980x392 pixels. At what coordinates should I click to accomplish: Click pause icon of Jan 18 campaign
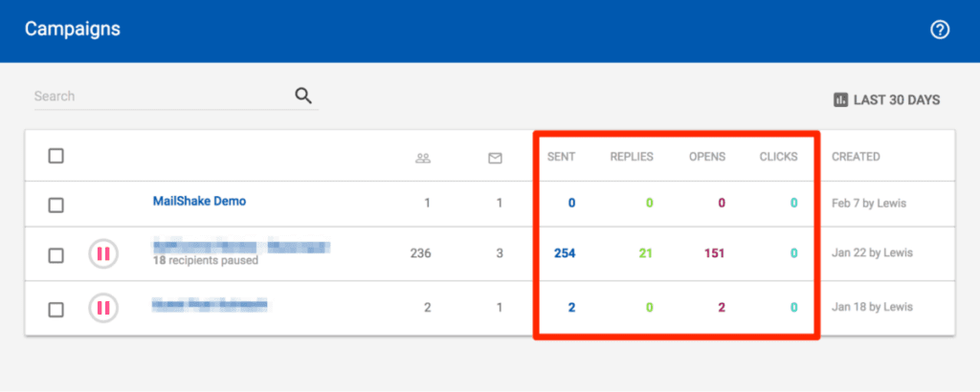[x=103, y=308]
